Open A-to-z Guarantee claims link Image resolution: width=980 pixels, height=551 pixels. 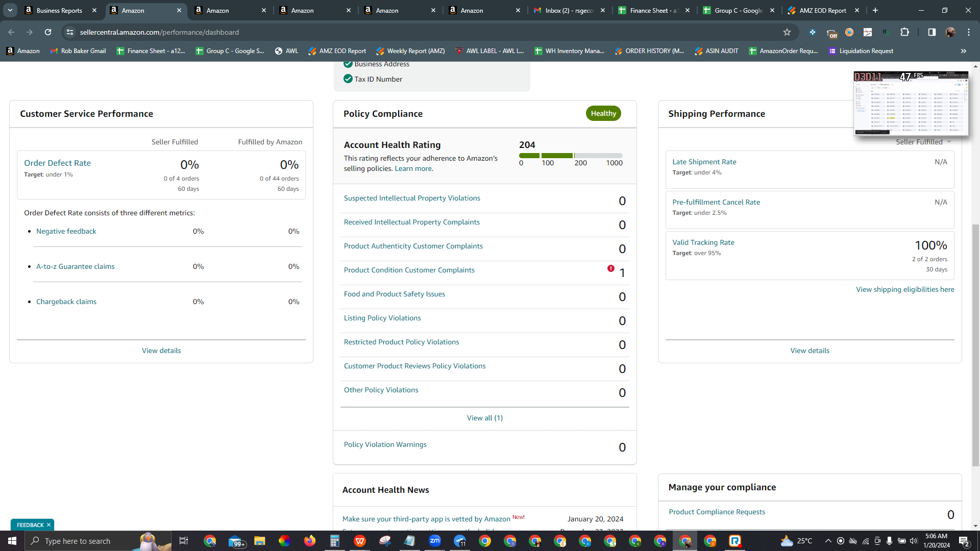point(76,267)
